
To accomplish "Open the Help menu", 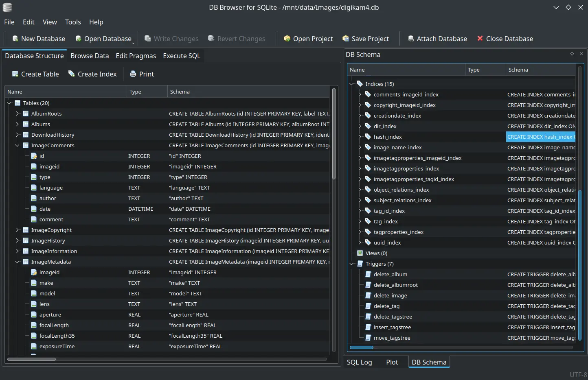I will [96, 22].
